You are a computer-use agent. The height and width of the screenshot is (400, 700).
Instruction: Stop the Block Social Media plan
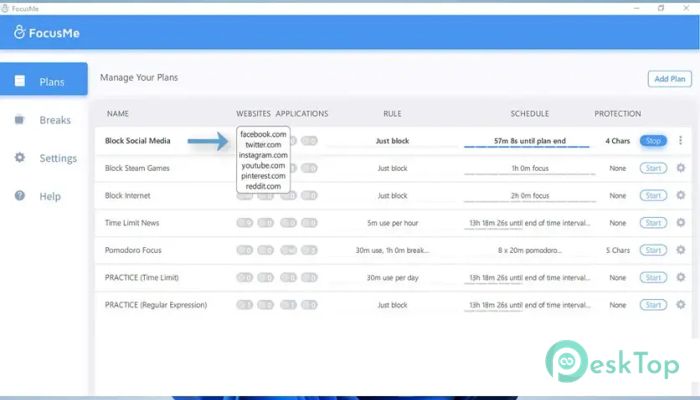653,141
